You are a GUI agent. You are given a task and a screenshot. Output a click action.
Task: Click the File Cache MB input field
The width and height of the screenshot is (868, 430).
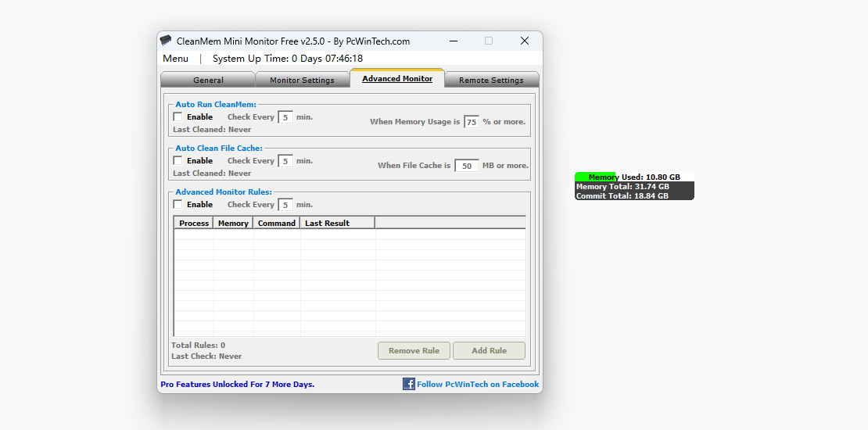click(x=467, y=166)
